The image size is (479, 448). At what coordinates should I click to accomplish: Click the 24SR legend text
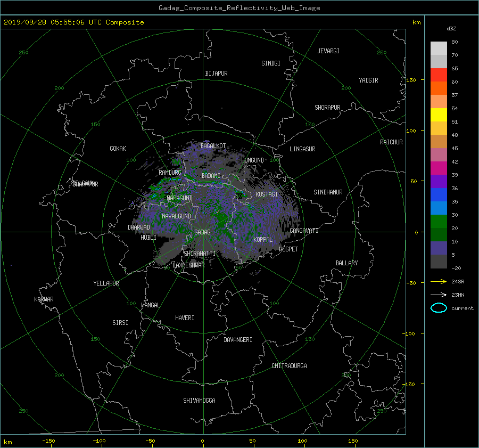point(458,282)
